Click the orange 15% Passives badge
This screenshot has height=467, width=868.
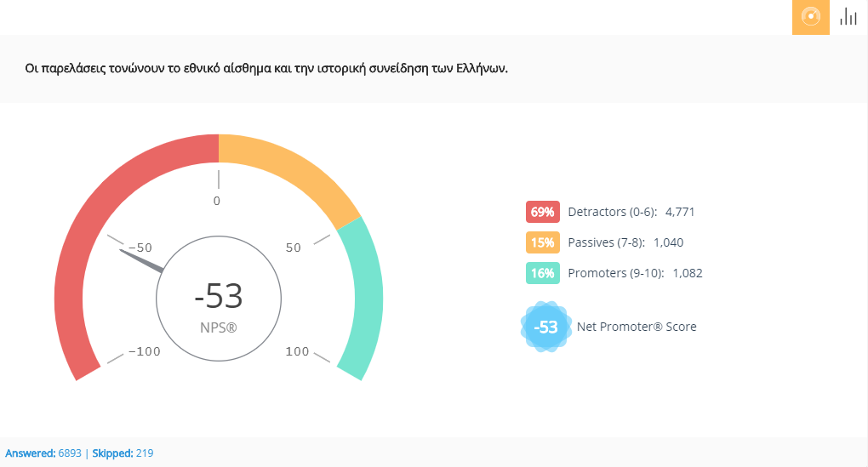click(542, 242)
